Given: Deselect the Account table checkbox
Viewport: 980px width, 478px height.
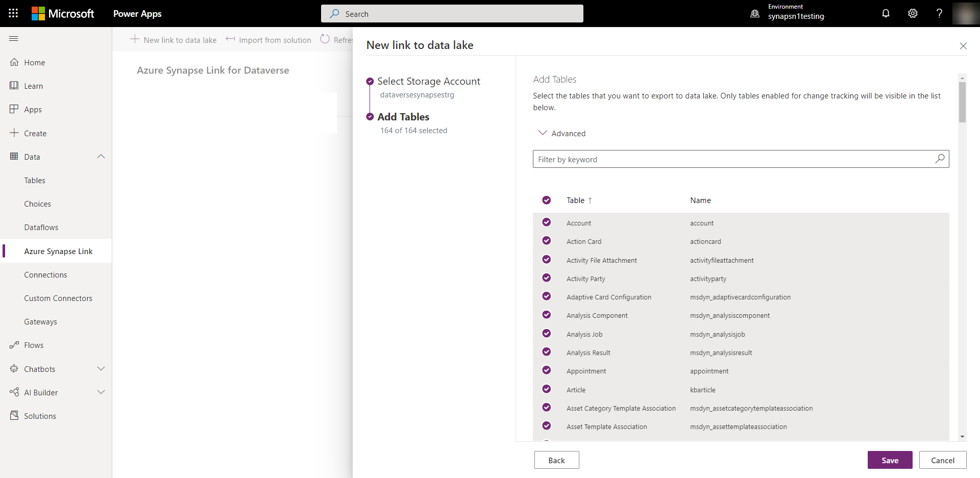Looking at the screenshot, I should [x=546, y=222].
